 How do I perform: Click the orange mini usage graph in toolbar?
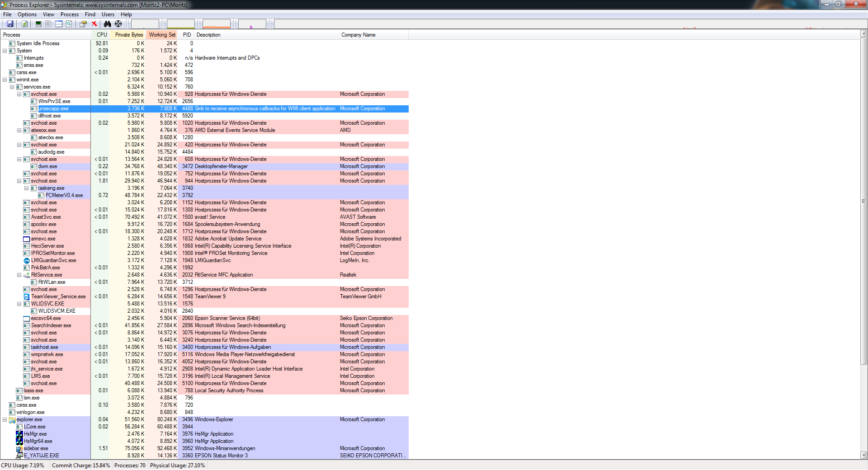[x=217, y=24]
